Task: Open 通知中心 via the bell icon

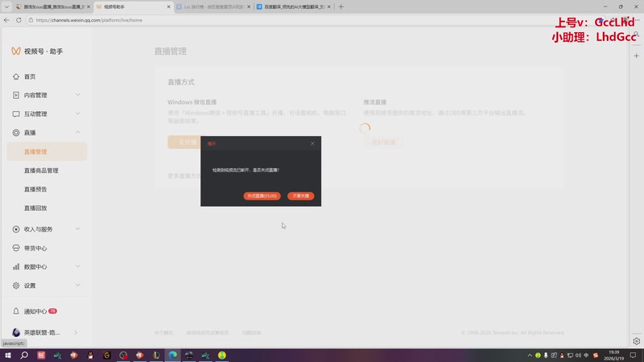Action: pyautogui.click(x=16, y=311)
